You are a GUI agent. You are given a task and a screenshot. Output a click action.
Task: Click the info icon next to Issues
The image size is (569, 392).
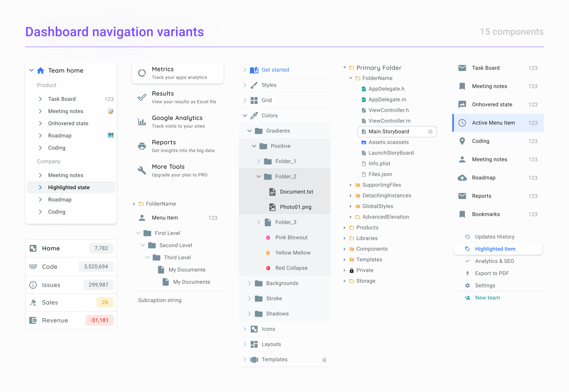point(33,285)
